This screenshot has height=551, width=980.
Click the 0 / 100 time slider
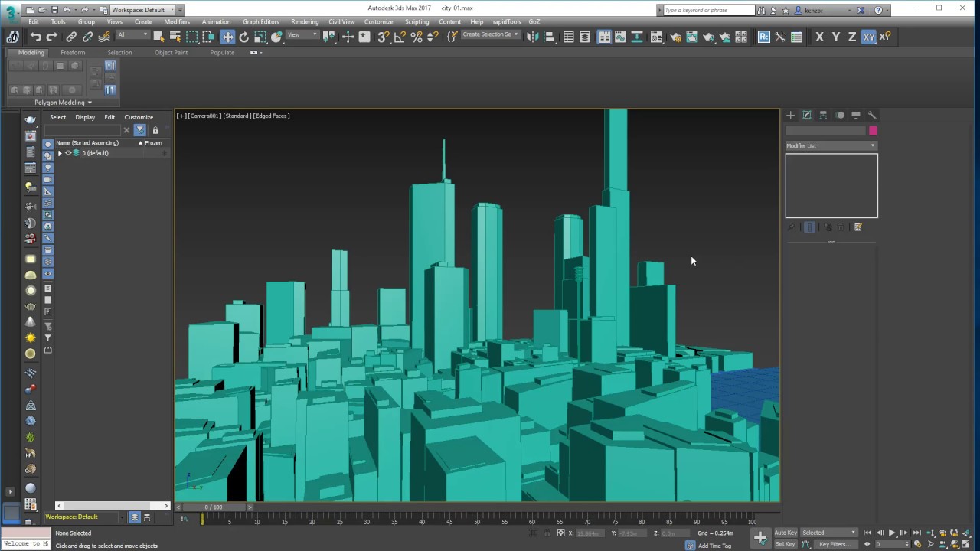point(214,507)
